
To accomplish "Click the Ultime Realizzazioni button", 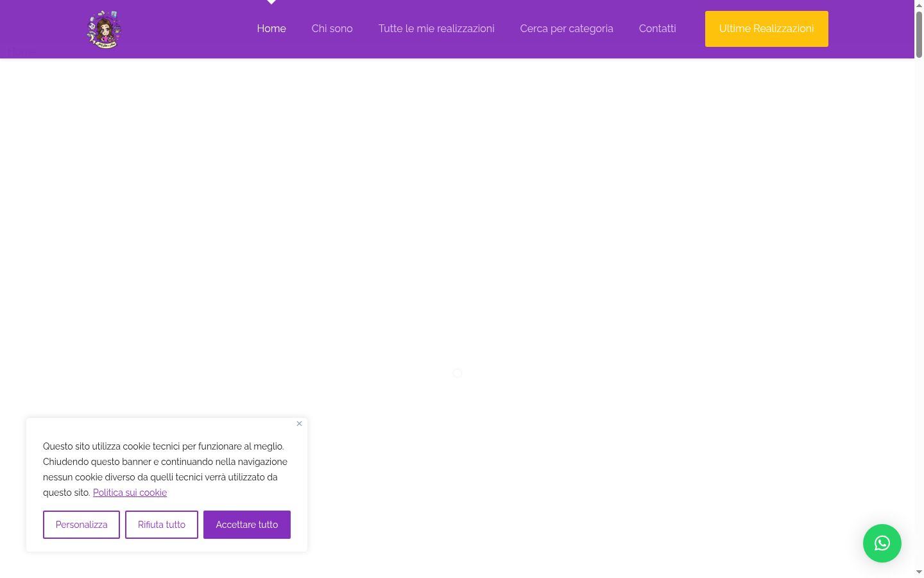I will pyautogui.click(x=766, y=29).
